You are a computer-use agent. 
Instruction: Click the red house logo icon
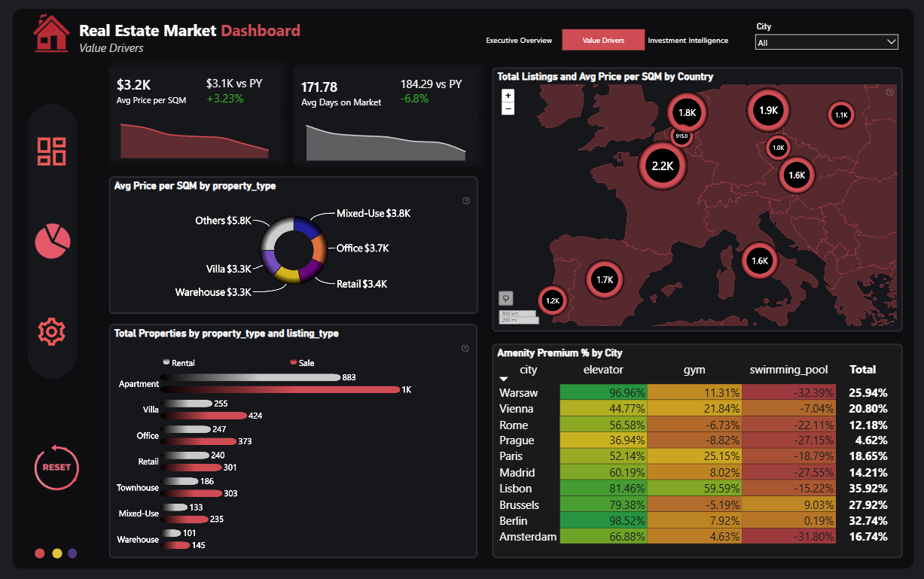[x=51, y=33]
